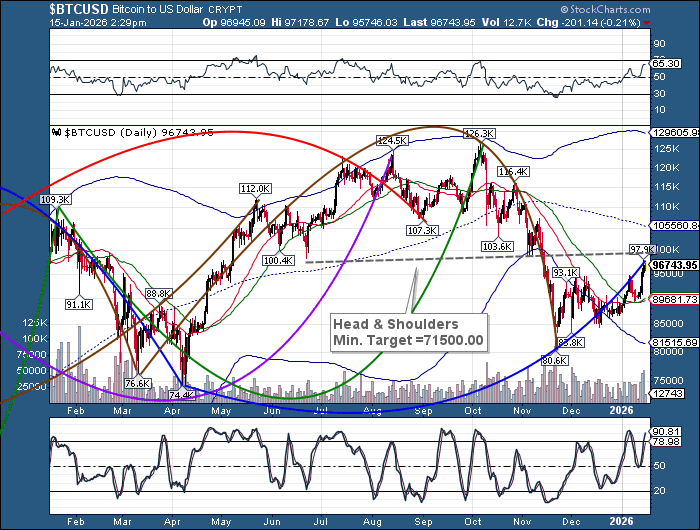The image size is (700, 530).
Task: Click the 112.0K May peak label
Action: pos(255,188)
